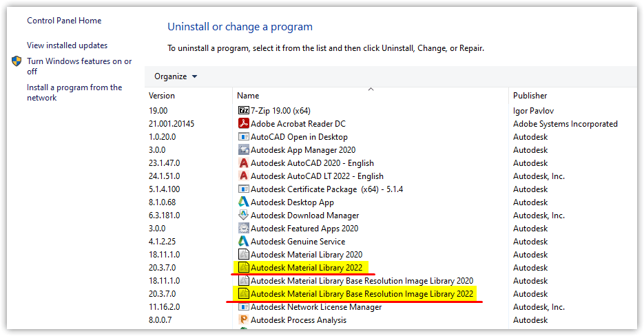Click the AutoCAD Open in Desktop icon
Screen dimensions: 644x336
[244, 136]
